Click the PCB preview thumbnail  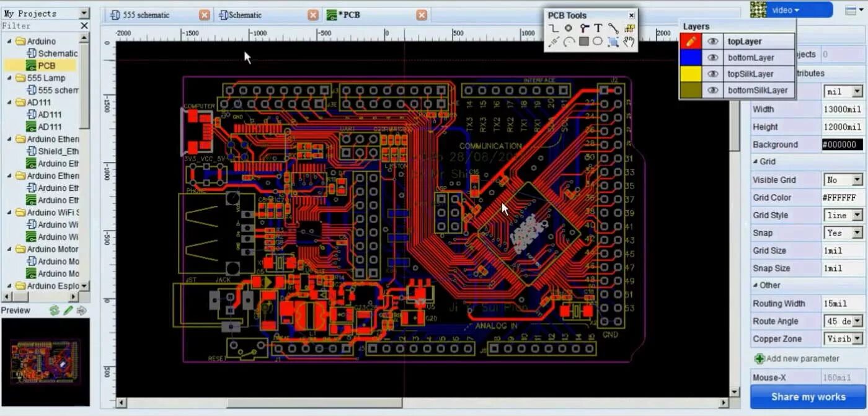tap(45, 361)
